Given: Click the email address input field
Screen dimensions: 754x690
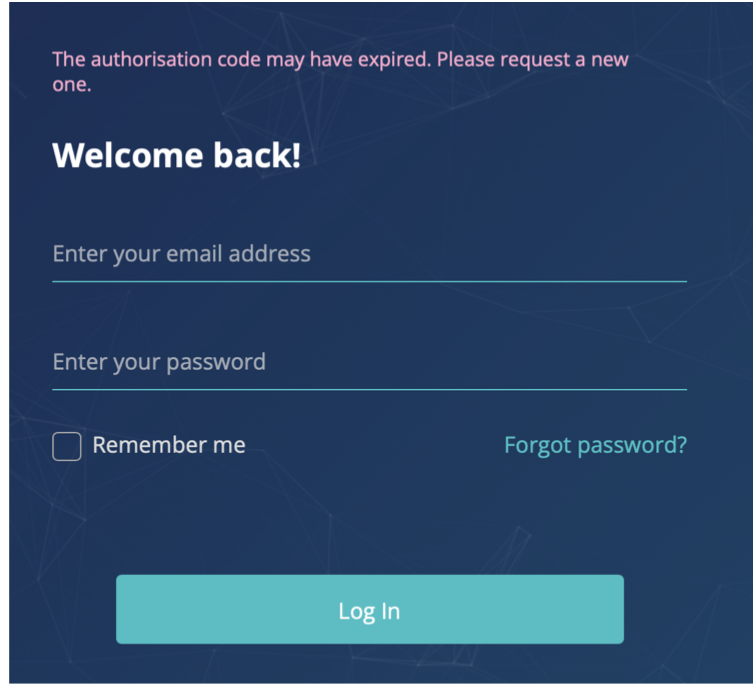Looking at the screenshot, I should click(368, 254).
